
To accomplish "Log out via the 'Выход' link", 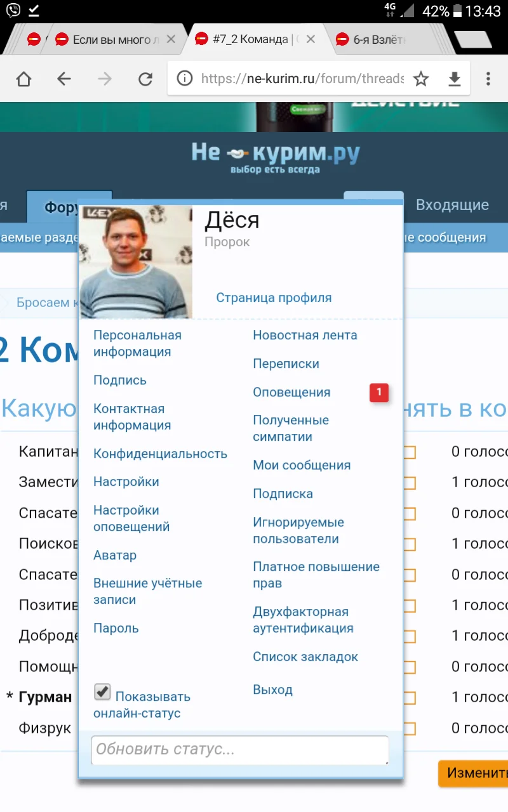I will [x=272, y=690].
